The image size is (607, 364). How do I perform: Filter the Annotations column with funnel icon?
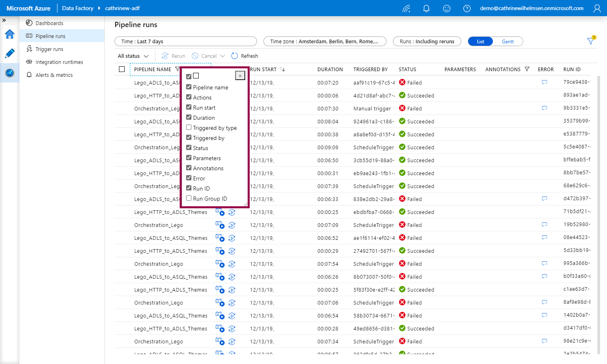[x=527, y=69]
